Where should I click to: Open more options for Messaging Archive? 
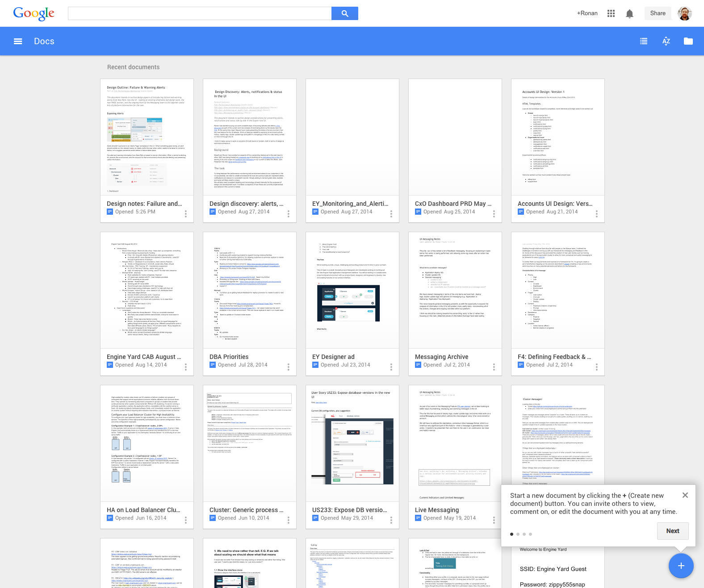[494, 367]
